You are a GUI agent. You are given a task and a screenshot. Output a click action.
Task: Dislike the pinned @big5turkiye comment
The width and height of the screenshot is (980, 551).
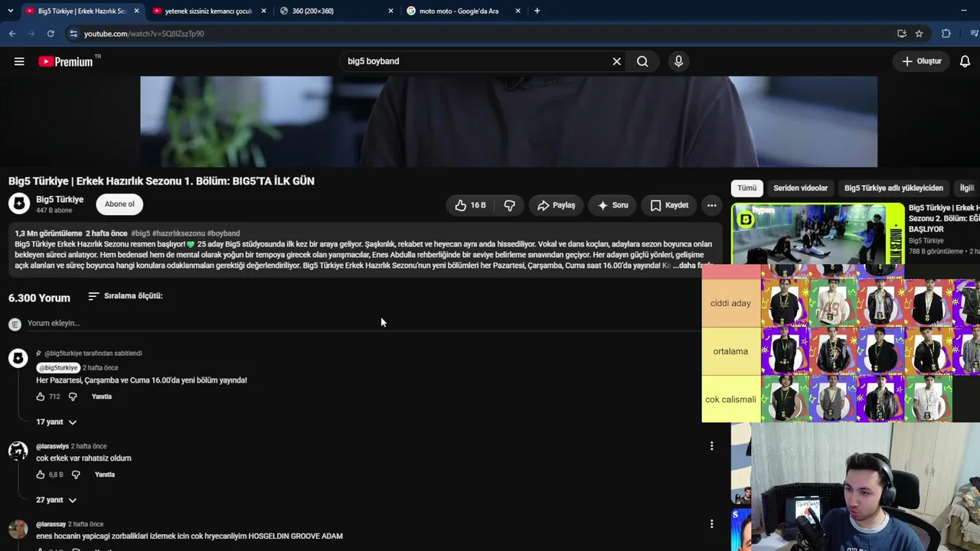[73, 396]
